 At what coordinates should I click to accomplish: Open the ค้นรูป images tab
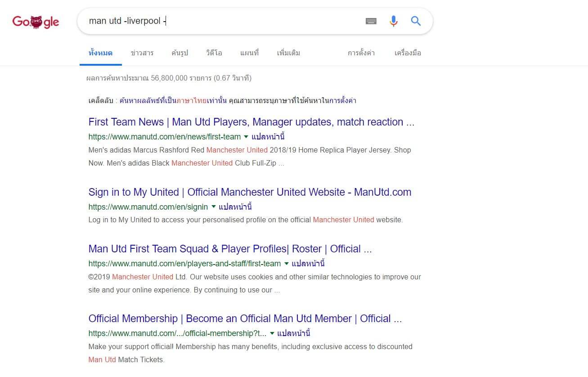click(x=180, y=53)
